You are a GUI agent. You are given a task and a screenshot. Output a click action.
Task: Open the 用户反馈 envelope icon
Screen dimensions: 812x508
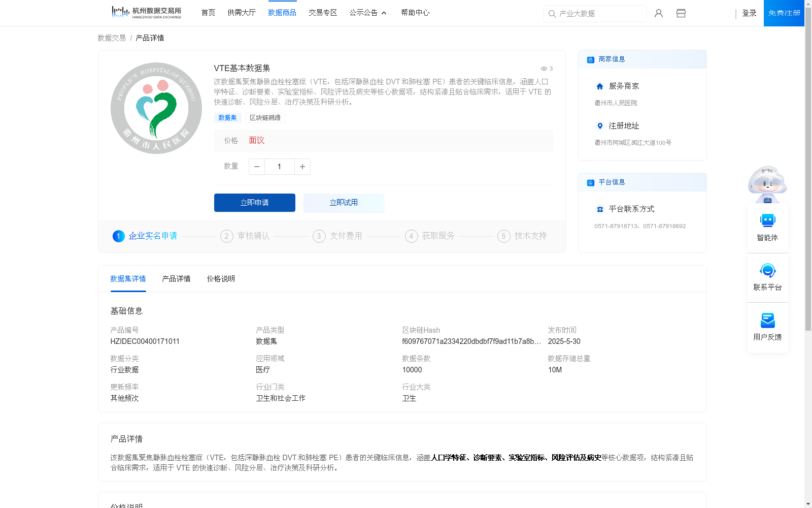768,320
